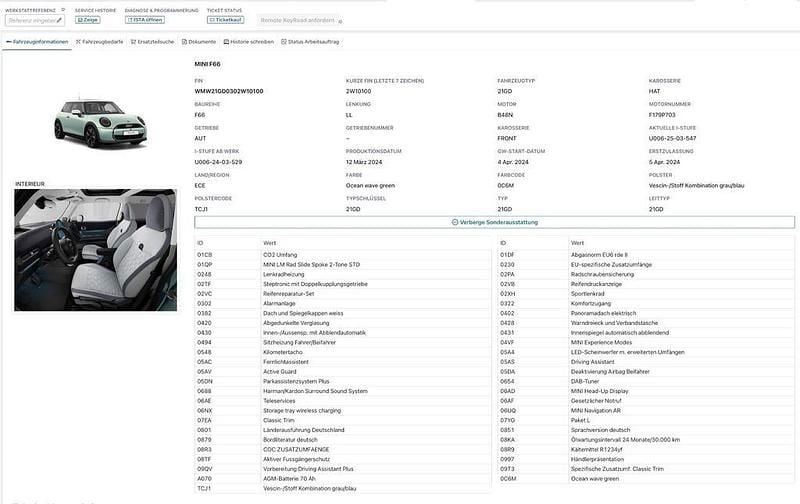Click the pencil icon in Werkstattreferenz field
This screenshot has height=504, width=800.
[x=59, y=19]
